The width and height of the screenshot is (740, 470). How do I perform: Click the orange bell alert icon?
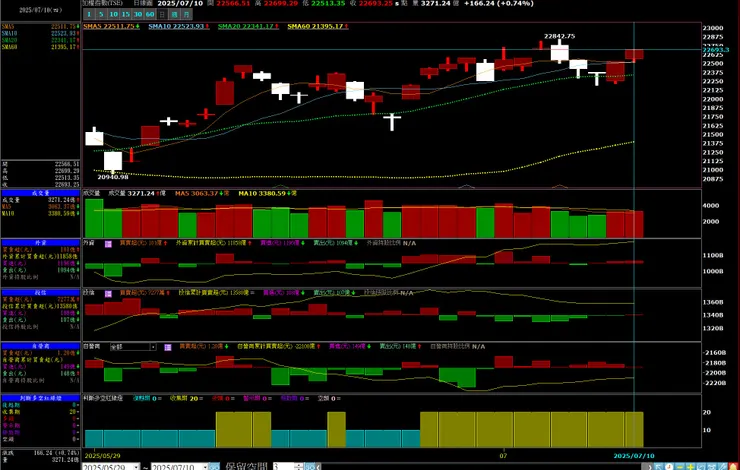coord(734,466)
